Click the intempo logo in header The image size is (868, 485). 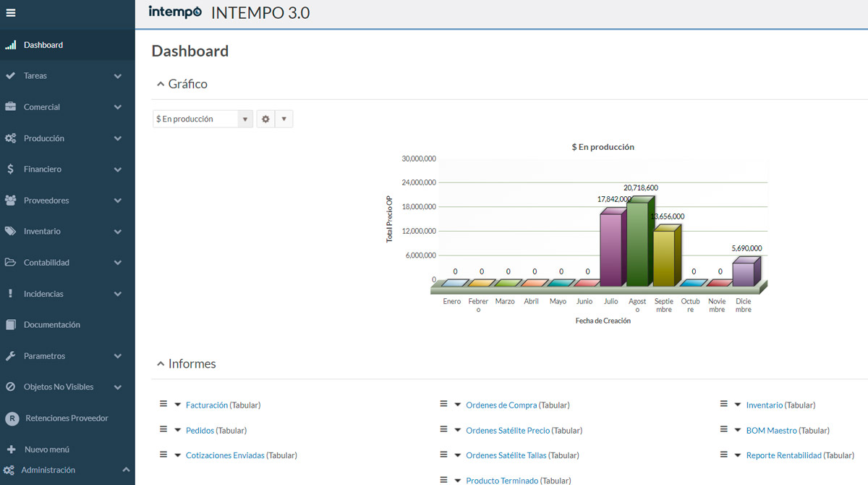coord(174,12)
